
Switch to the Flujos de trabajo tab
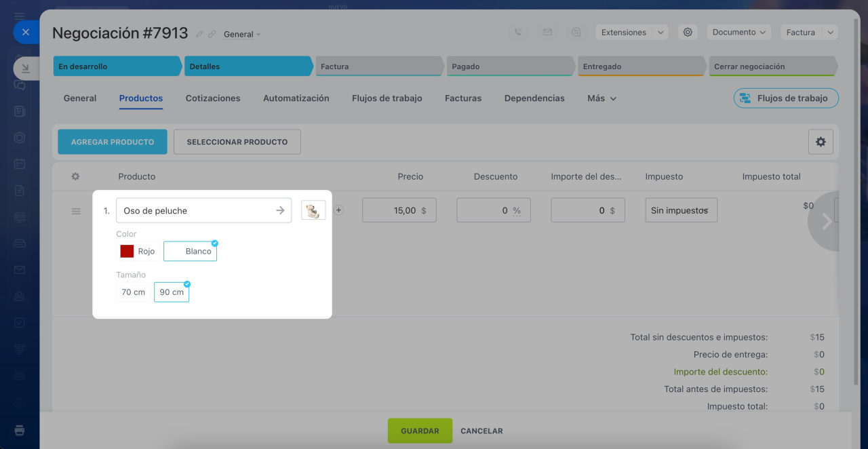tap(387, 98)
